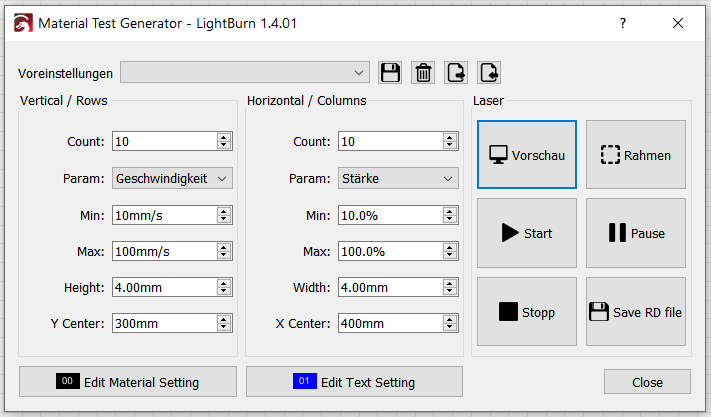Click the help question mark in title bar
This screenshot has height=417, width=711.
(x=623, y=23)
